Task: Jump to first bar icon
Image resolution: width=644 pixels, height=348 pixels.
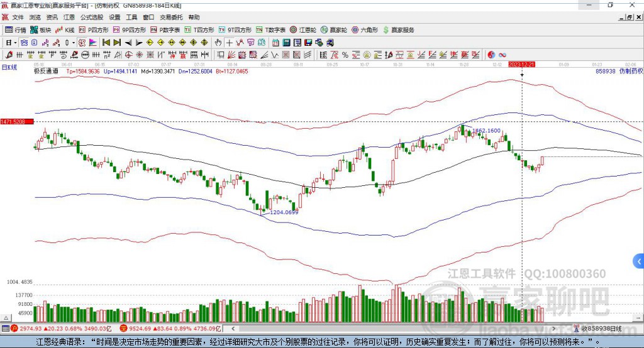Action: click(106, 43)
